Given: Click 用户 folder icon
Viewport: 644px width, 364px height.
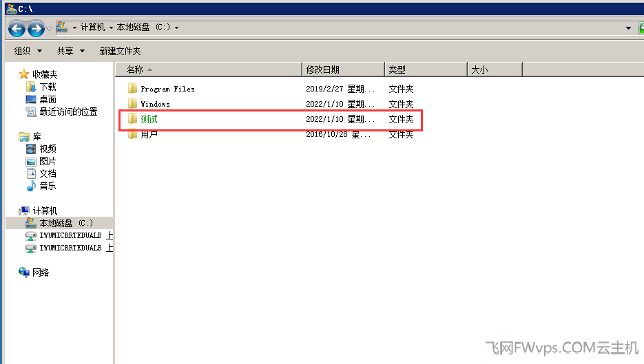Looking at the screenshot, I should coord(132,134).
